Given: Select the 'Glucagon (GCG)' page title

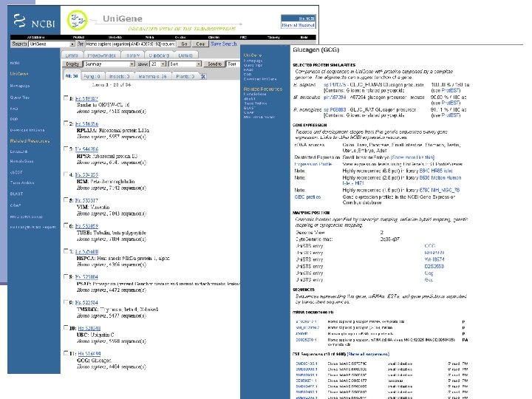Looking at the screenshot, I should pos(316,50).
